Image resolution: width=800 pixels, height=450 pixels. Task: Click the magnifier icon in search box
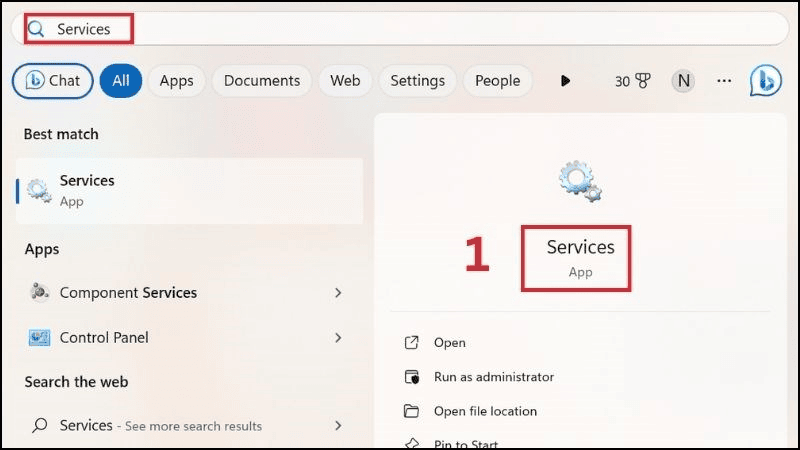36,29
